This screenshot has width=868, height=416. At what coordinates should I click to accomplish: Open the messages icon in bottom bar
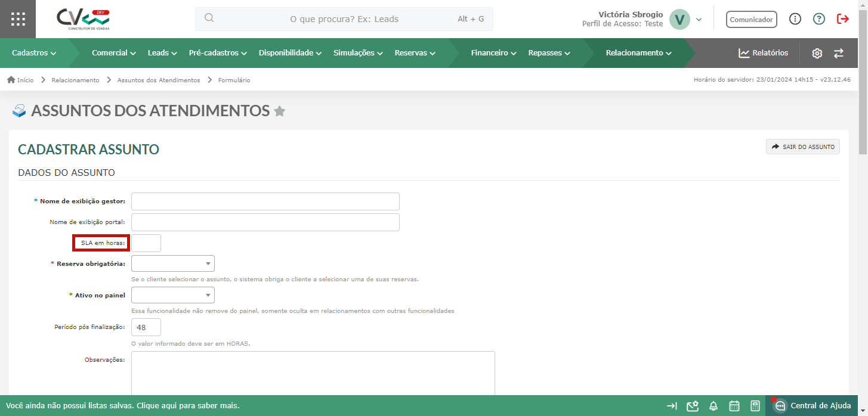692,406
